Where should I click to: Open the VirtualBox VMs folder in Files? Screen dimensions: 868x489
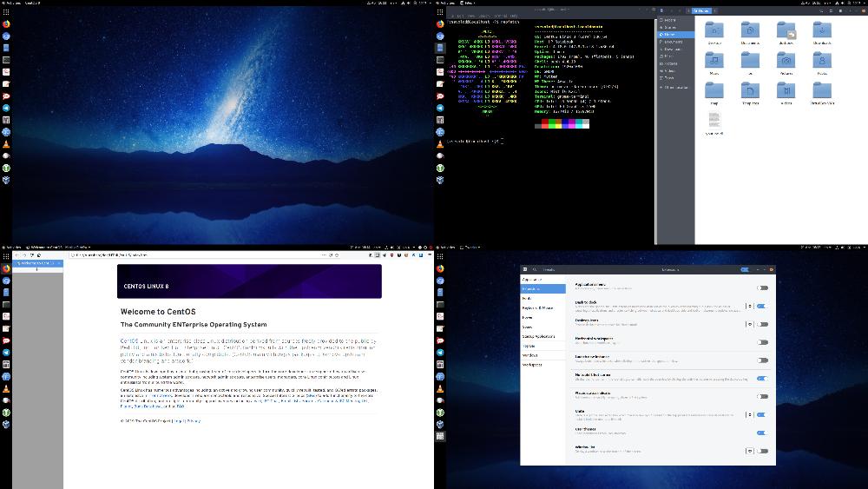coord(822,92)
